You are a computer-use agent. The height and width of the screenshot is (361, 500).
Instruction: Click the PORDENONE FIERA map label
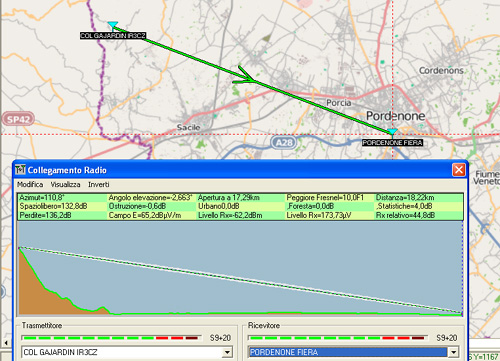pos(392,143)
